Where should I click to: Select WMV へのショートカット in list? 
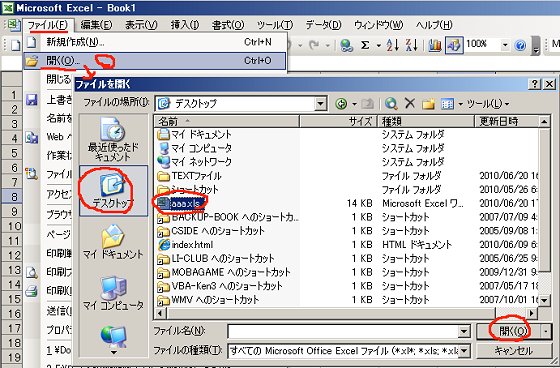(208, 299)
